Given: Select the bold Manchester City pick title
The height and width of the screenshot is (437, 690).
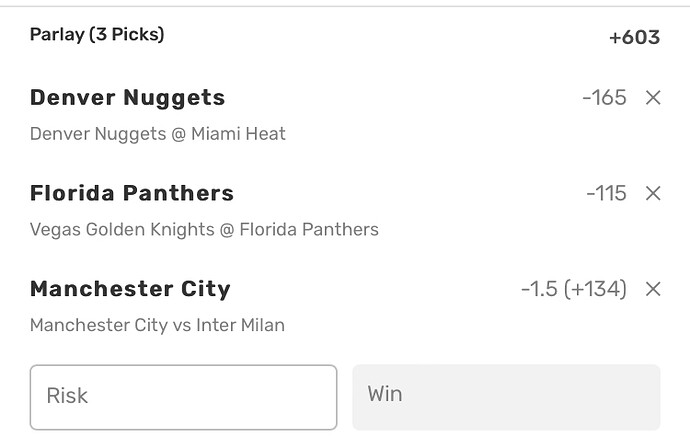Looking at the screenshot, I should click(130, 289).
